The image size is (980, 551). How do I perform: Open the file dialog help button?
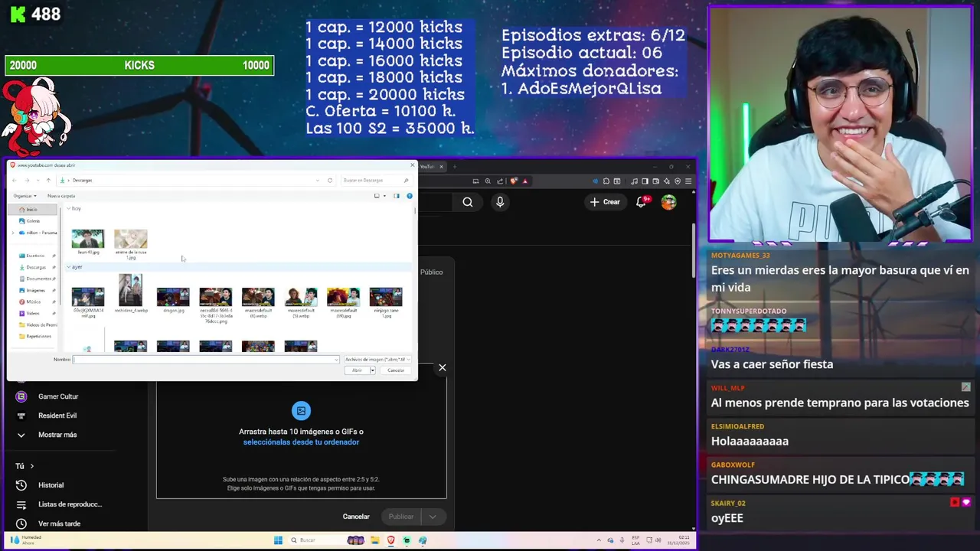[410, 196]
